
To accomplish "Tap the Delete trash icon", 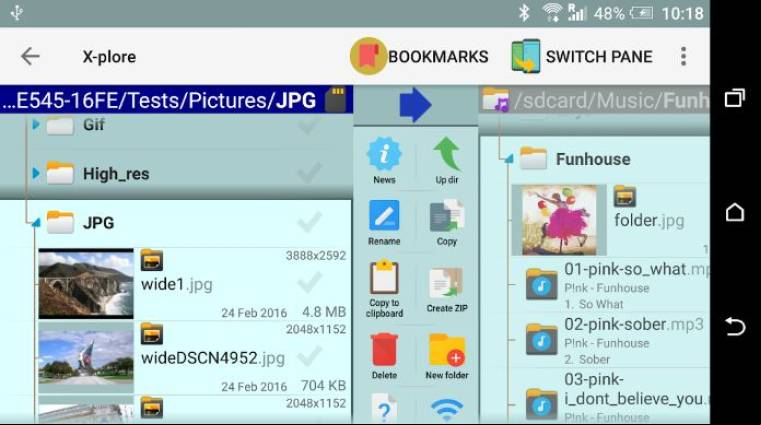I will (x=384, y=349).
